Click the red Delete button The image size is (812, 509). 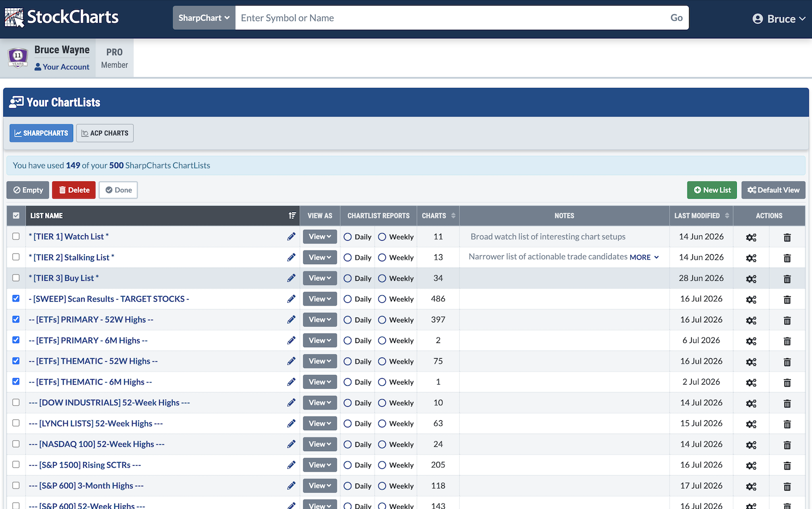point(74,190)
